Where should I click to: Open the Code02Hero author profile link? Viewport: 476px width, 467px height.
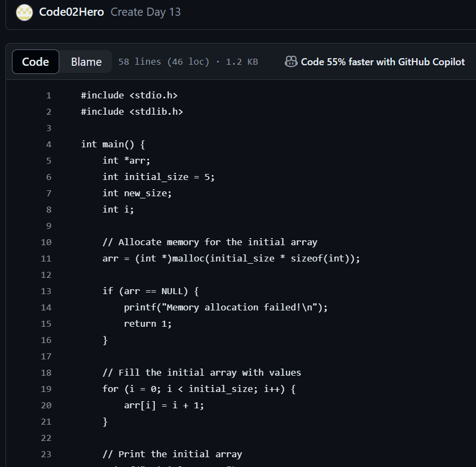coord(71,12)
